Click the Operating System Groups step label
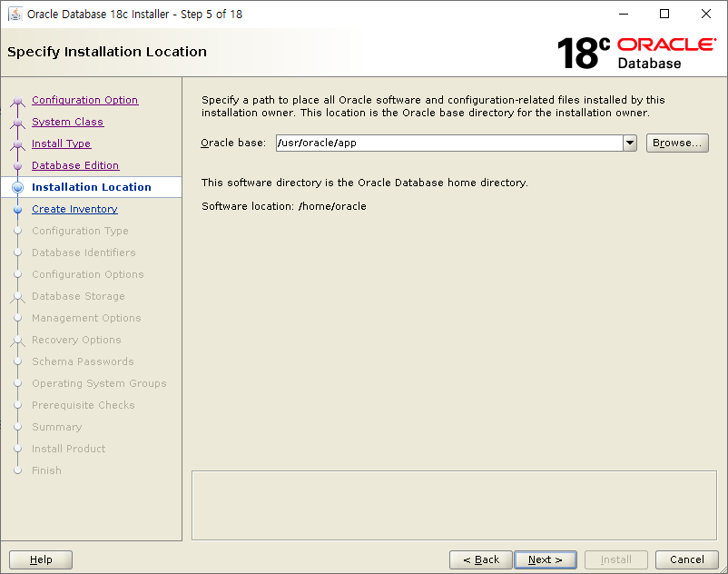This screenshot has width=728, height=574. (99, 383)
